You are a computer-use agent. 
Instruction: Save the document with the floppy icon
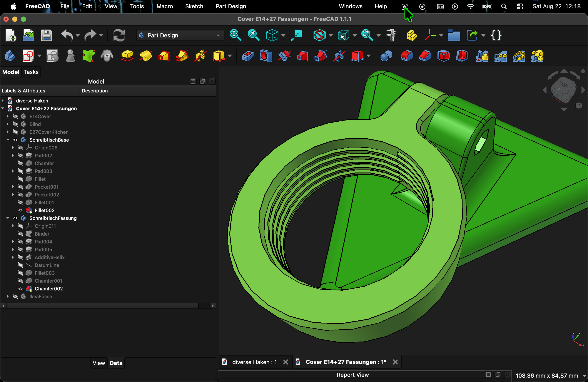tap(46, 35)
